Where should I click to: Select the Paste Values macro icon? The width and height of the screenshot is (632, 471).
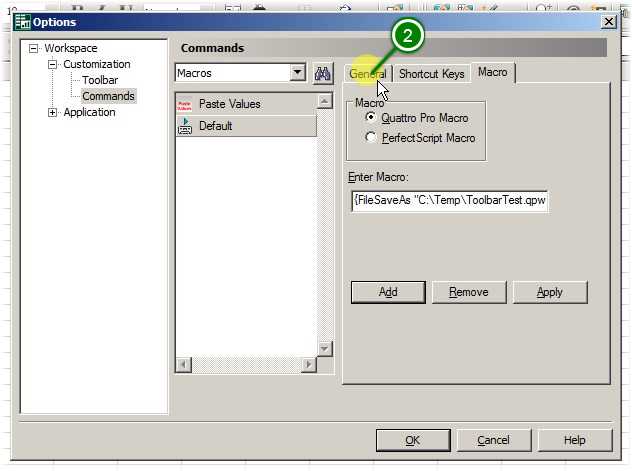(x=185, y=104)
